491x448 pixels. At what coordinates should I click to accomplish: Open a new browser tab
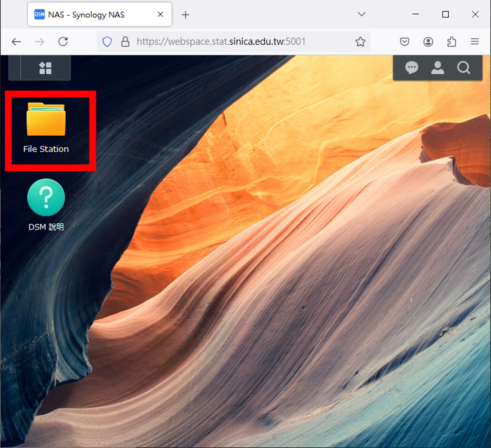tap(185, 15)
